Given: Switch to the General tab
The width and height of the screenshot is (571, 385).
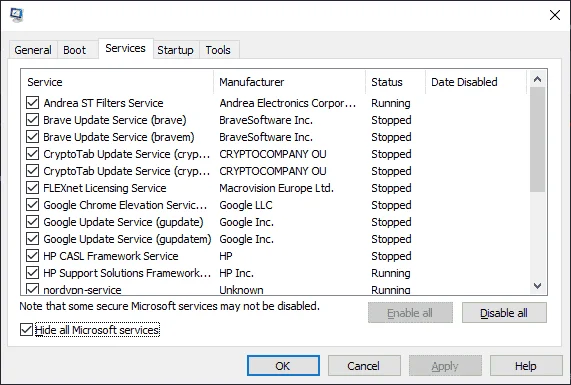Looking at the screenshot, I should tap(33, 50).
